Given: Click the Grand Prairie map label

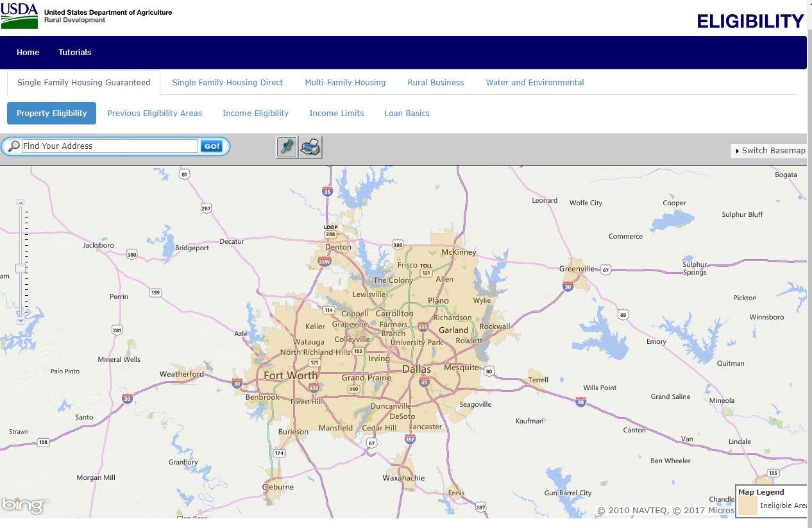Looking at the screenshot, I should (366, 378).
